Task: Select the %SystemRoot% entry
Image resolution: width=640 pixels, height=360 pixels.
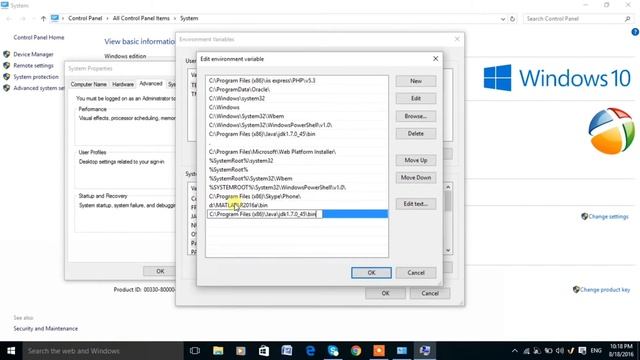Action: pyautogui.click(x=297, y=169)
